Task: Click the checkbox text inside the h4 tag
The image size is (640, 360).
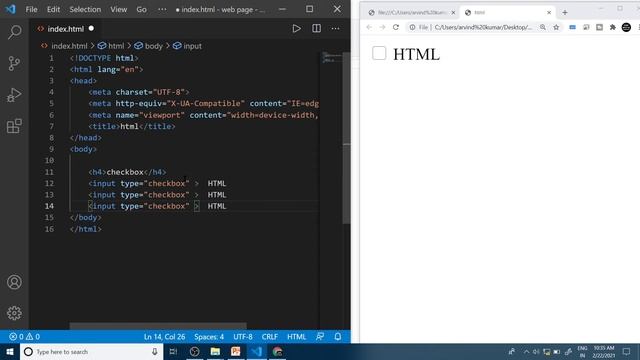Action: pyautogui.click(x=125, y=172)
